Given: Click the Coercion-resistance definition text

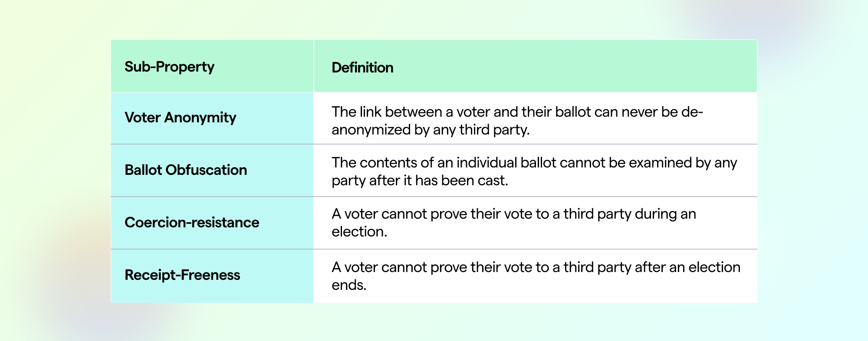Looking at the screenshot, I should (514, 223).
